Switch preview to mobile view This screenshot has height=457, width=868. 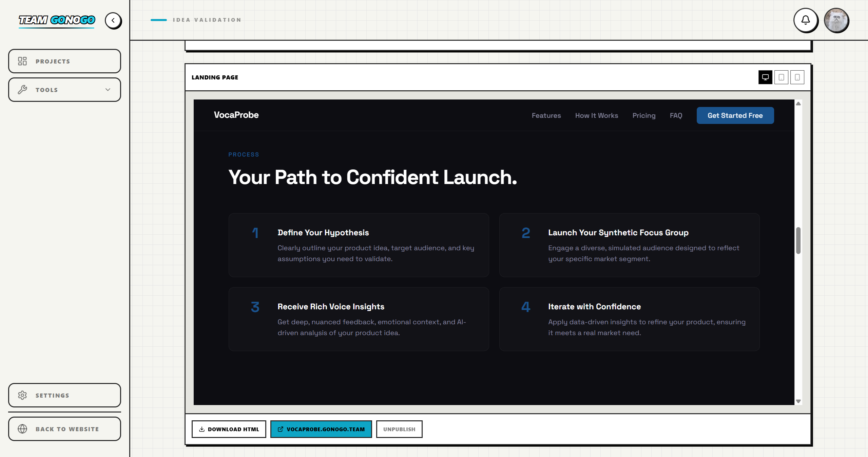[x=797, y=77]
